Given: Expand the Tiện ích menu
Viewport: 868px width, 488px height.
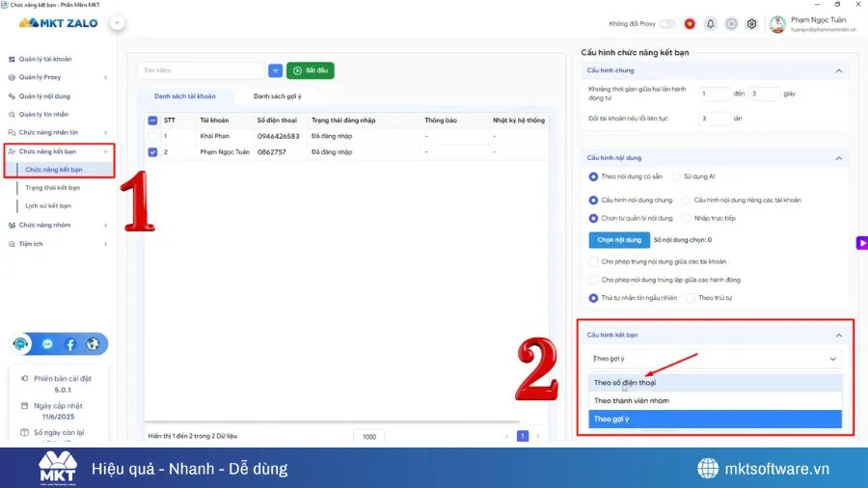Looking at the screenshot, I should pyautogui.click(x=106, y=244).
